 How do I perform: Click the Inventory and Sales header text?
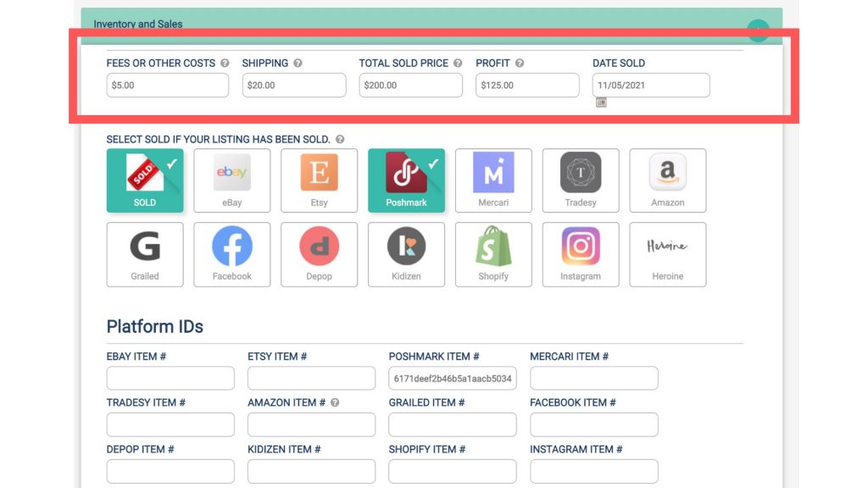tap(138, 24)
